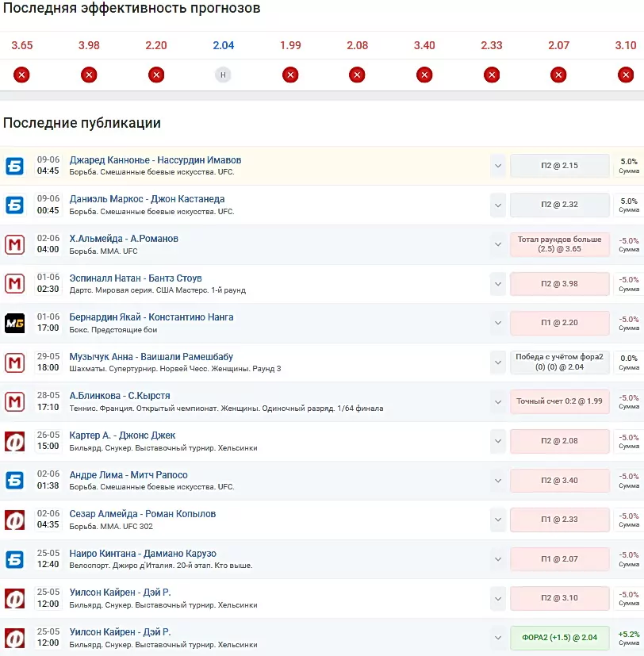Click the П1 @ 2.20 bet button
The image size is (644, 656).
pos(559,323)
